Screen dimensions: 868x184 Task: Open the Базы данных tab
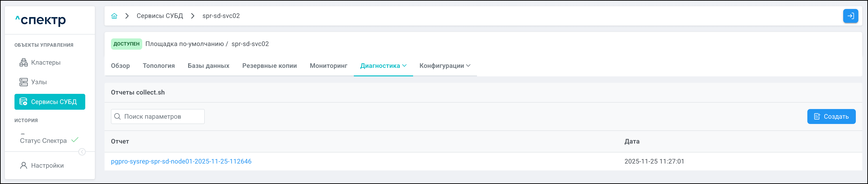[x=208, y=66]
